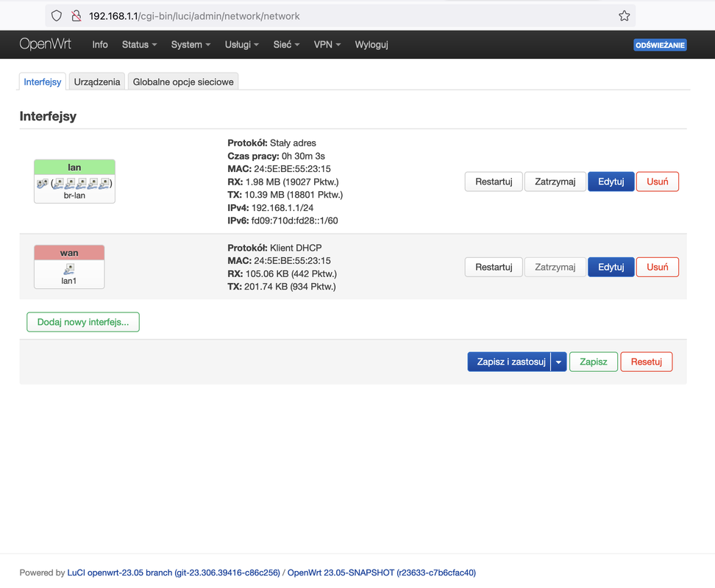Image resolution: width=715 pixels, height=588 pixels.
Task: Click the Interfejsy page heading
Action: [x=48, y=116]
